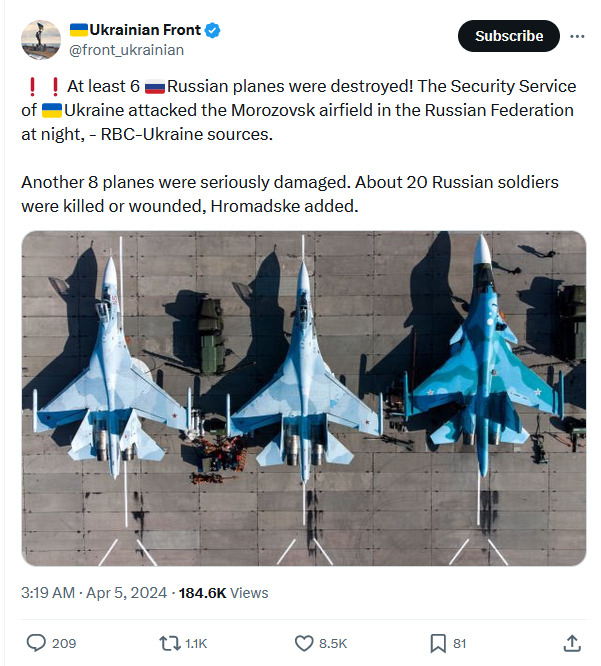Click the 81 bookmarks count

point(459,643)
